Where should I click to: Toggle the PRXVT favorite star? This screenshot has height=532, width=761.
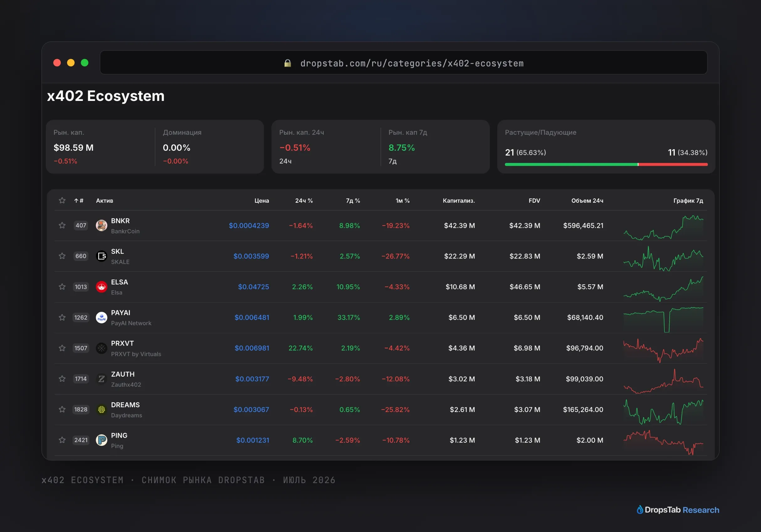click(62, 348)
